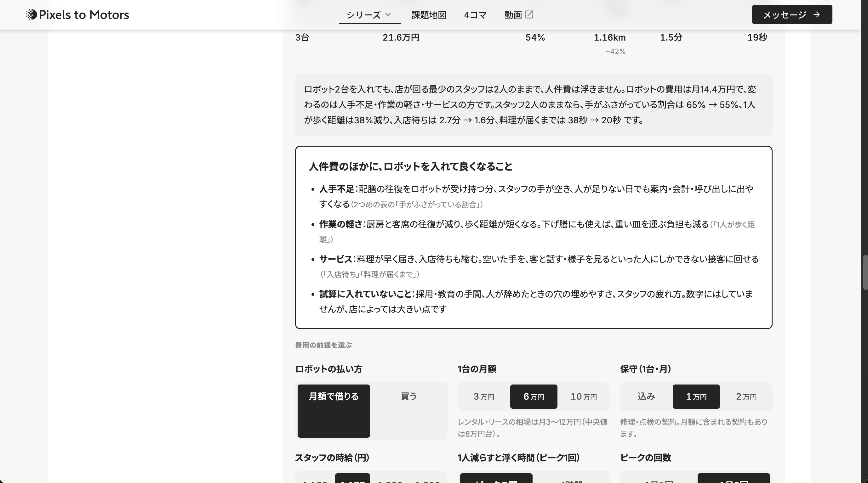The height and width of the screenshot is (483, 868).
Task: Click the 1.16km distance value
Action: click(x=609, y=37)
